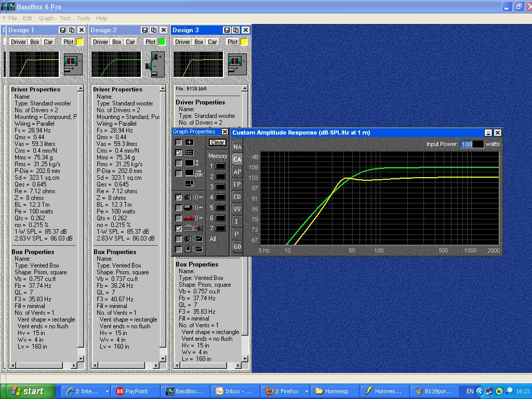Viewport: 532px width, 399px height.
Task: Click the graph resize arrow icon
Action: [x=189, y=184]
